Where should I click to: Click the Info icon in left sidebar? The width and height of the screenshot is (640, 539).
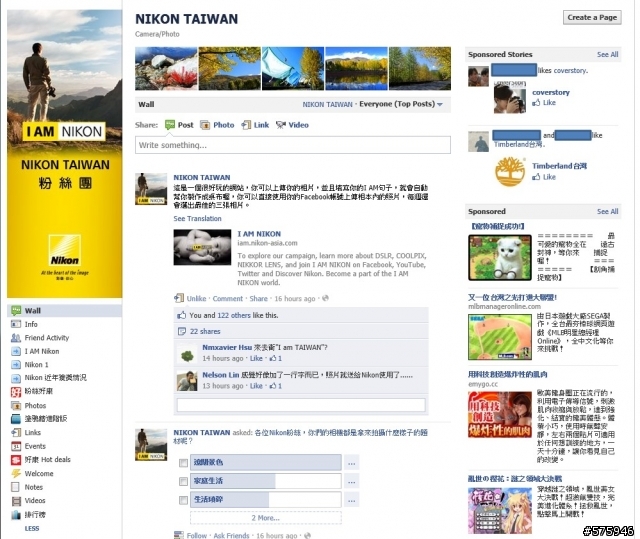16,324
